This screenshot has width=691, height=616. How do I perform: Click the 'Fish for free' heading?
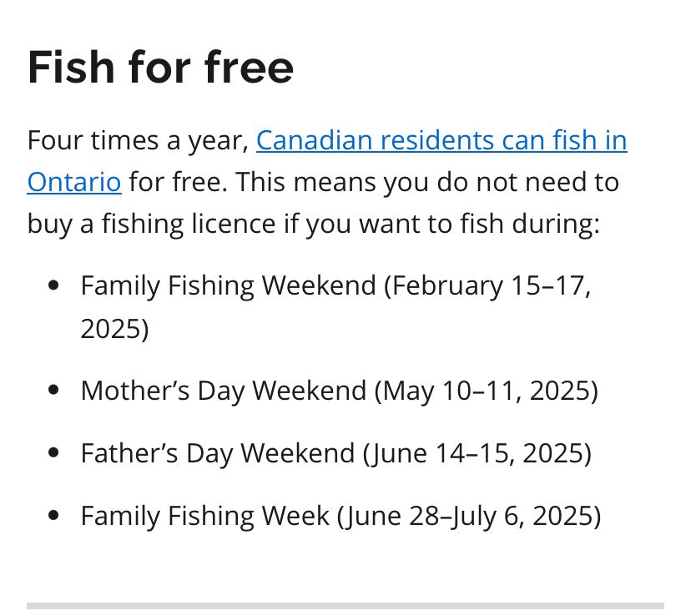click(160, 68)
